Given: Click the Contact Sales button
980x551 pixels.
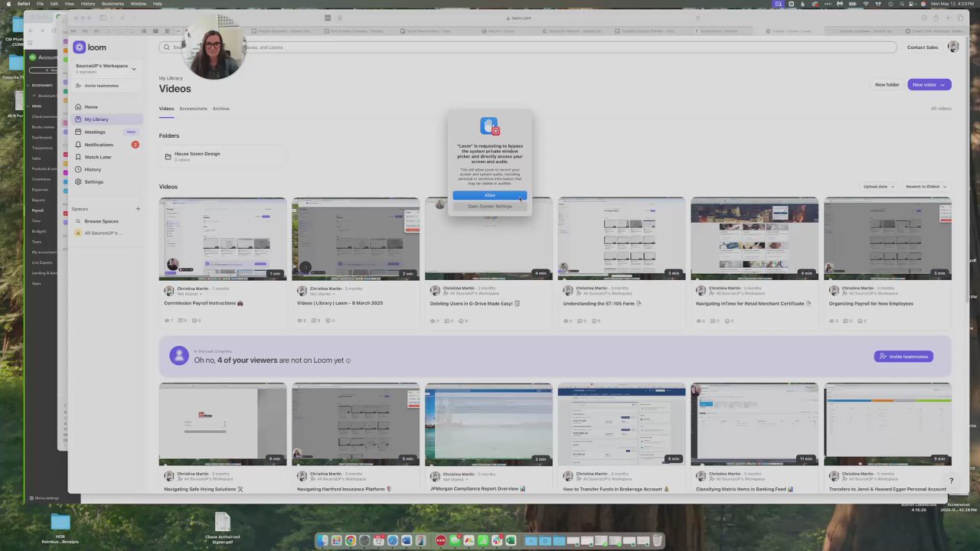Looking at the screenshot, I should [923, 47].
